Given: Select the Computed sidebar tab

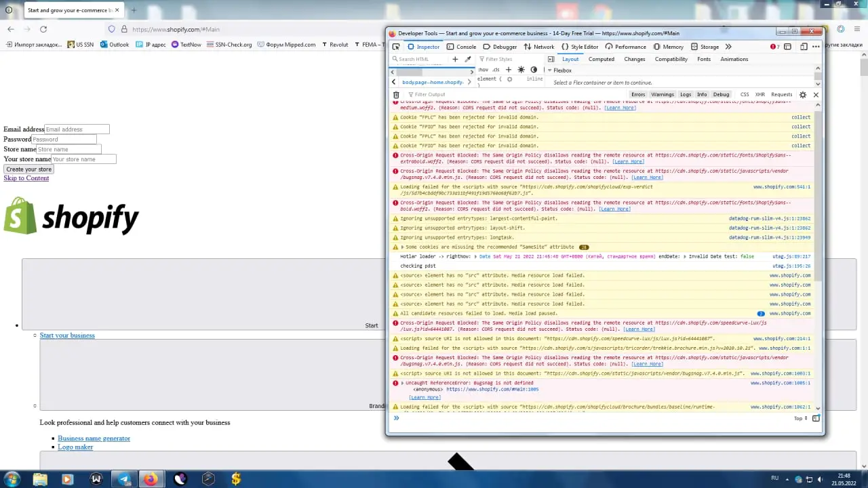Looking at the screenshot, I should (601, 59).
